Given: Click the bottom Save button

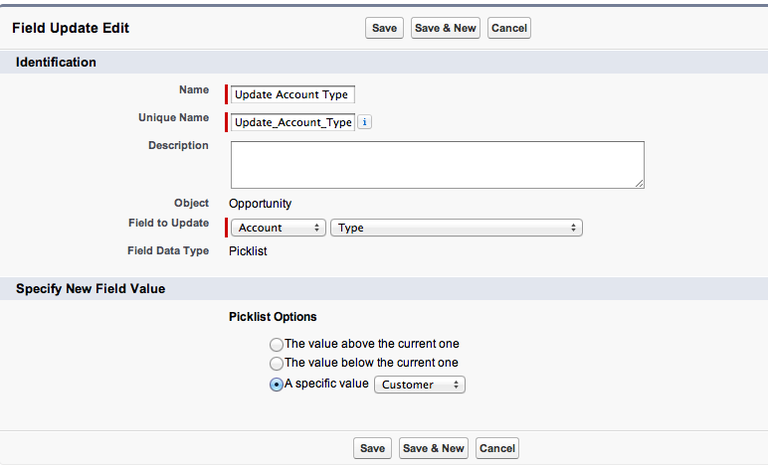Looking at the screenshot, I should (x=372, y=448).
